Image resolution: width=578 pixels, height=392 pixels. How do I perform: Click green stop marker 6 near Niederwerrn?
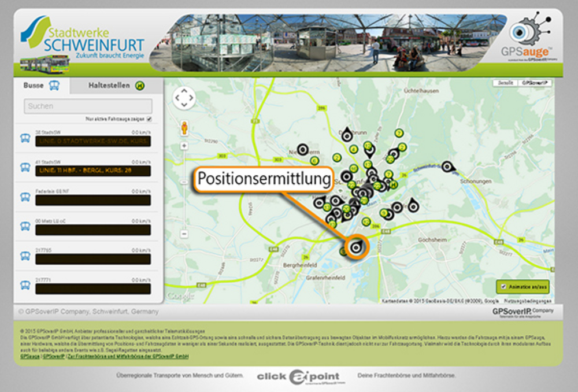[x=314, y=161]
